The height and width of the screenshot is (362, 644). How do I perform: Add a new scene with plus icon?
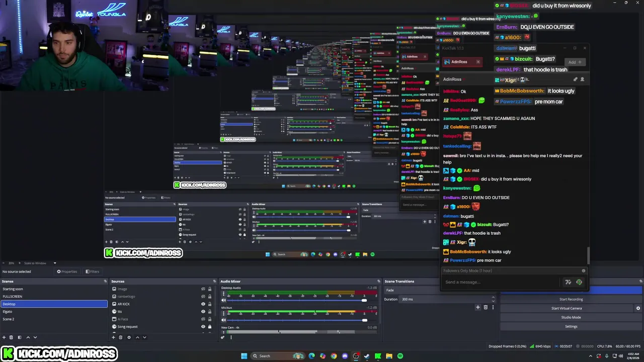click(4, 337)
